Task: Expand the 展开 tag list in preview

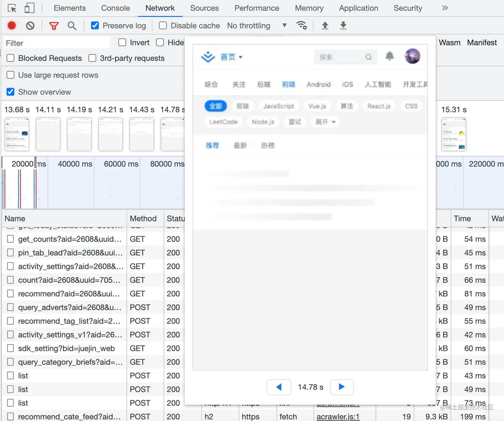Action: (325, 122)
